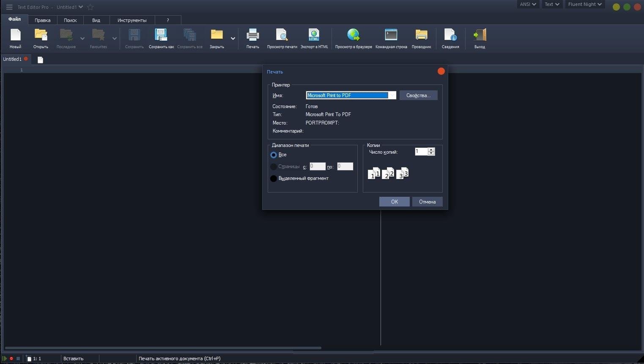The image size is (644, 364).
Task: Select the 'Выделенный фрагмент' radio button
Action: tap(274, 179)
